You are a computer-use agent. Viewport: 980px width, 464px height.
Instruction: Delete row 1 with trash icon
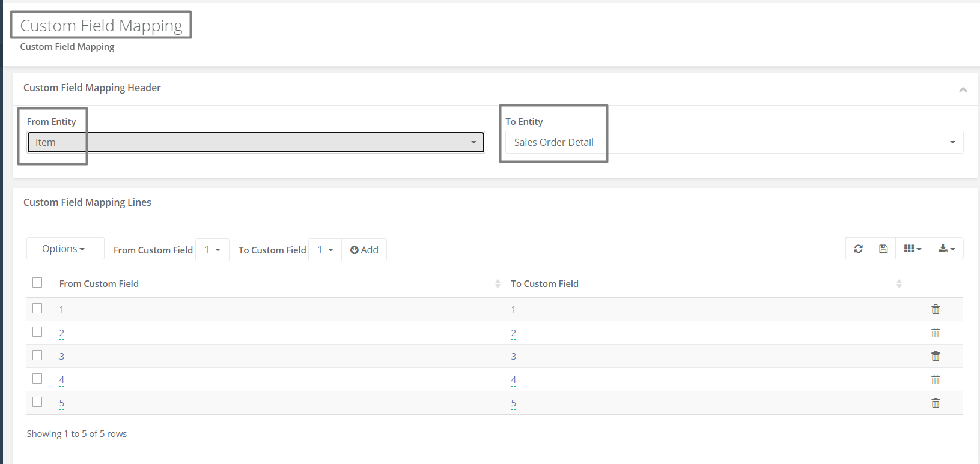click(x=936, y=309)
